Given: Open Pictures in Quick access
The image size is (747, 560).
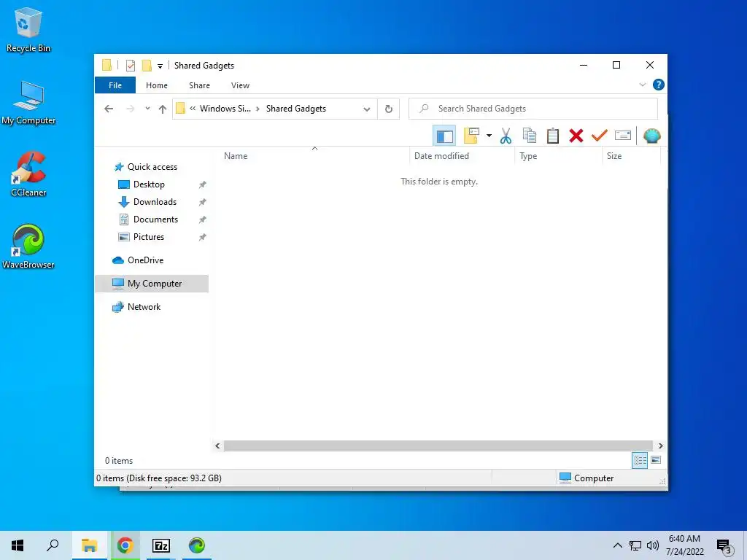Looking at the screenshot, I should click(148, 237).
